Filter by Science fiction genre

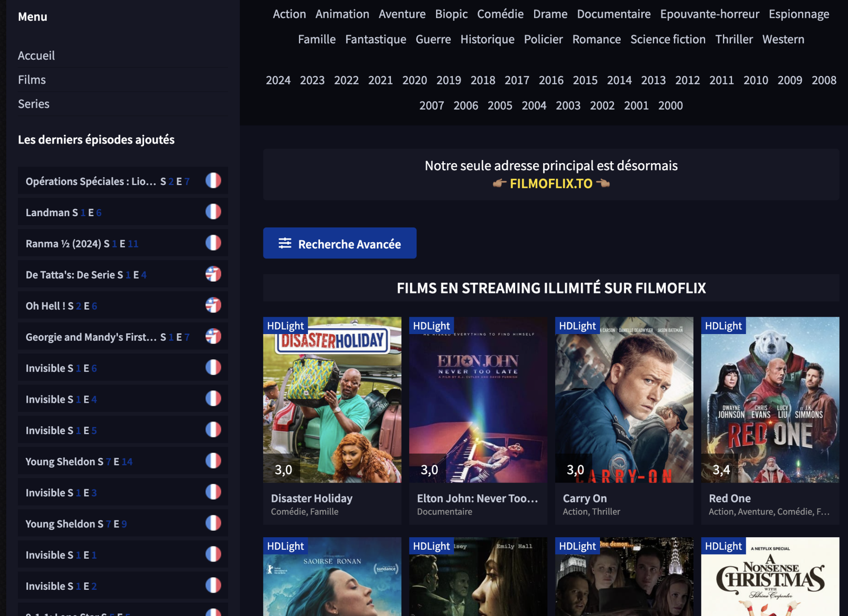coord(668,39)
